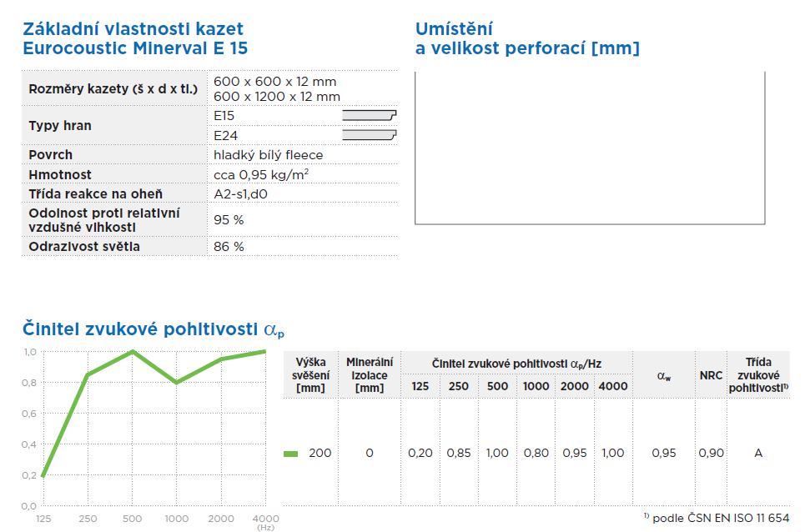The image size is (810, 532).
Task: Click the chart y-axis label '0,2'
Action: (x=29, y=475)
